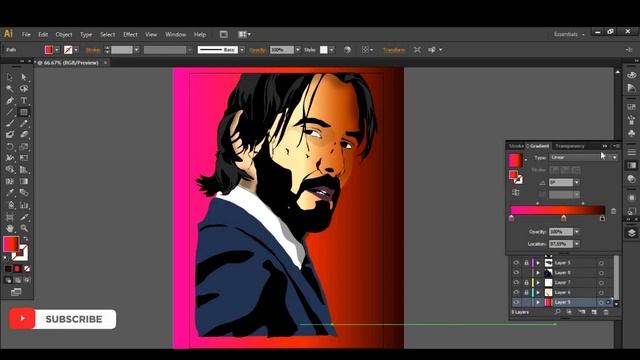This screenshot has width=640, height=360.
Task: Select the Mesh tool
Action: (10, 181)
